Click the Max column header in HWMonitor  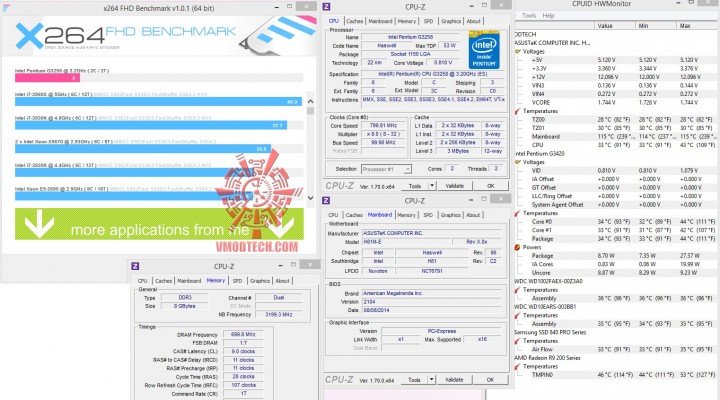[697, 26]
